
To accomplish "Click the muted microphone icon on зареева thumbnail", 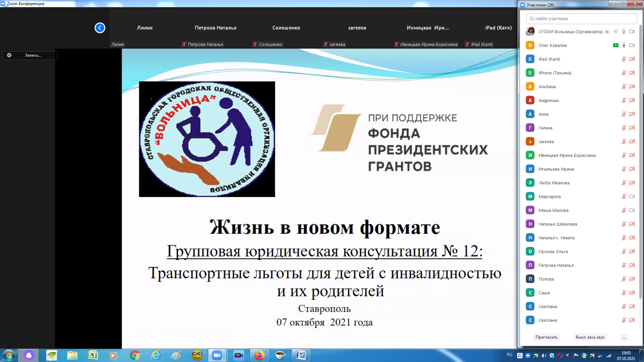I will click(326, 44).
